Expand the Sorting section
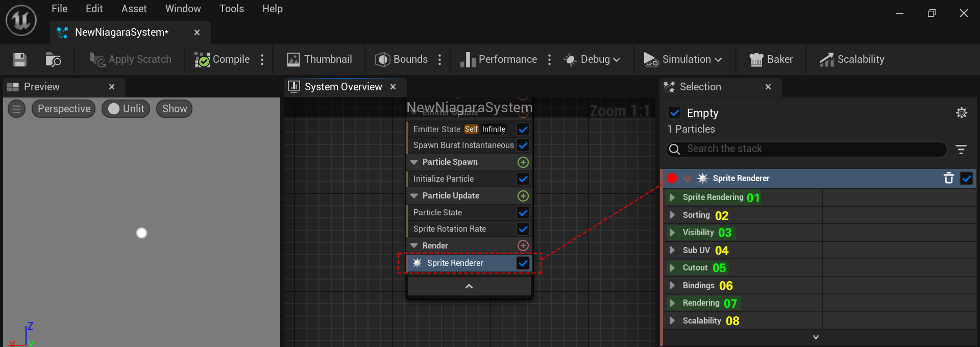Screen dimensions: 980x347 coord(672,215)
